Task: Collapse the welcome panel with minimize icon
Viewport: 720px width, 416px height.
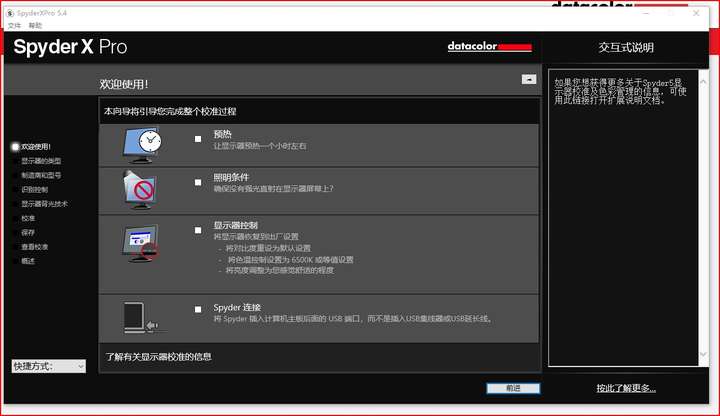Action: (529, 79)
